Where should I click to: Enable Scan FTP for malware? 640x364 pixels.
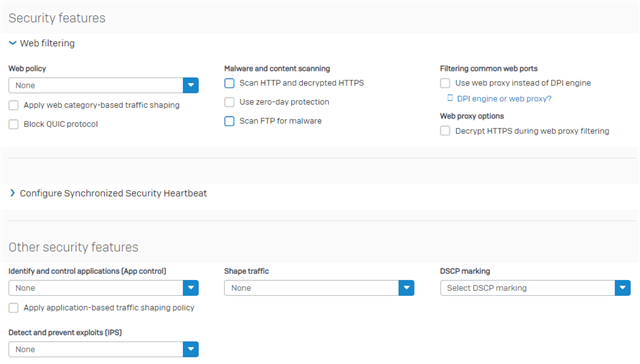click(229, 121)
